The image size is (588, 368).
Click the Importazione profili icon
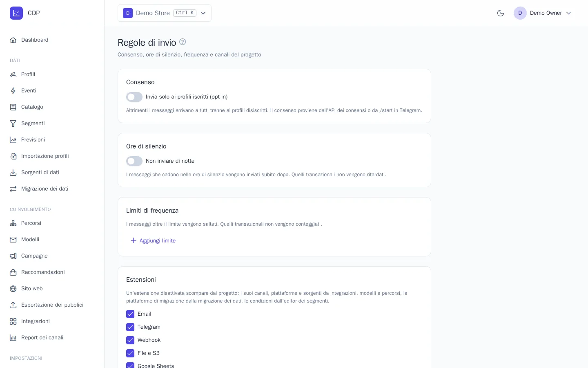click(13, 156)
